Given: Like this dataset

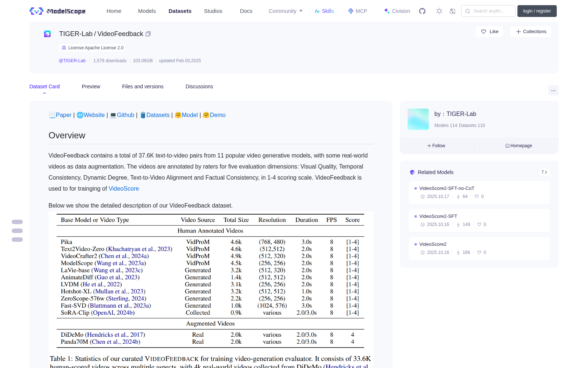Looking at the screenshot, I should (490, 32).
